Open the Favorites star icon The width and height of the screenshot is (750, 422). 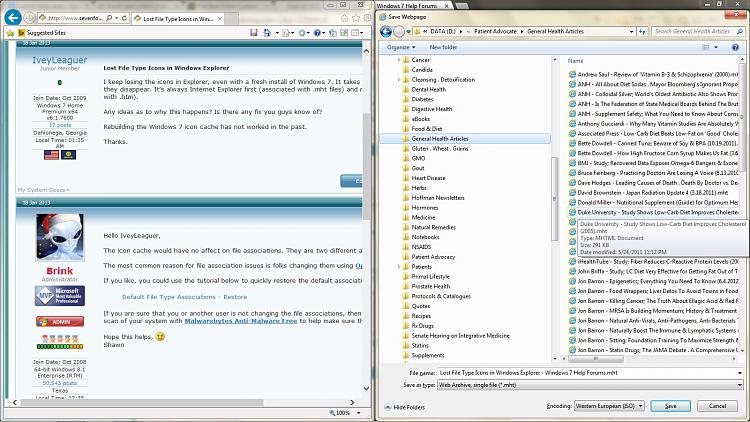356,18
